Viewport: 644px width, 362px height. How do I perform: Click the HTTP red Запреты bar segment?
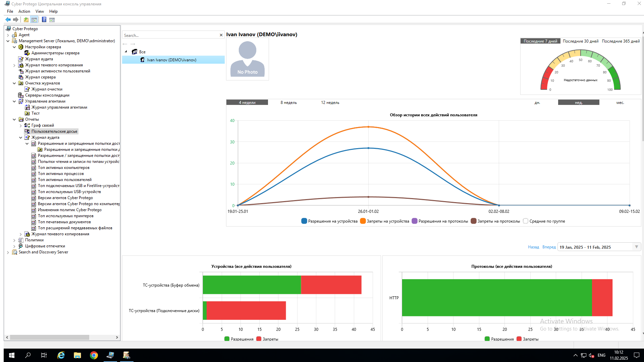[x=602, y=298]
